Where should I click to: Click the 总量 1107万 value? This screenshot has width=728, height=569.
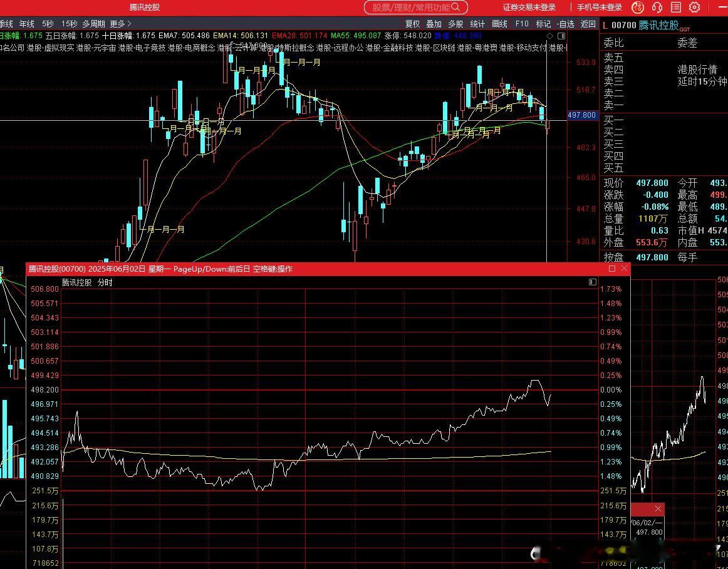(x=653, y=218)
